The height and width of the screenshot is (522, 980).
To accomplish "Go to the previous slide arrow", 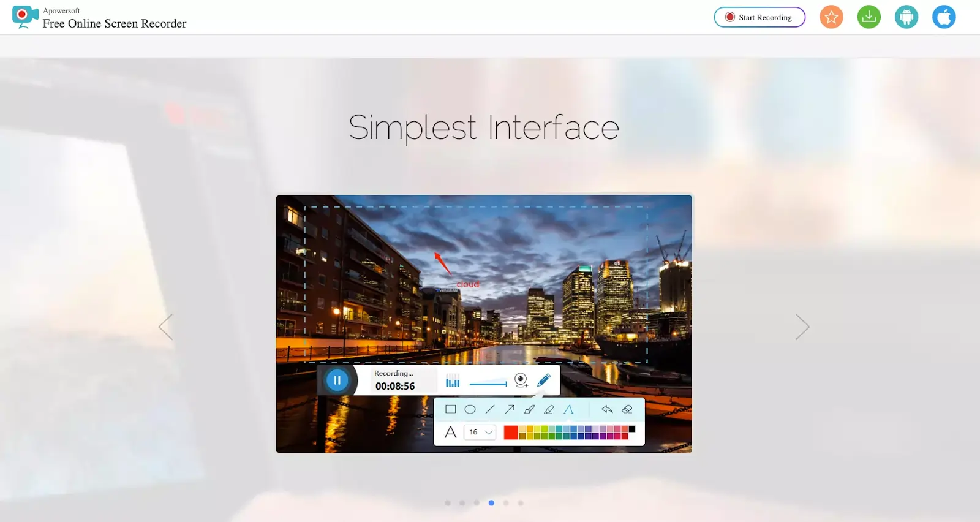I will point(165,327).
